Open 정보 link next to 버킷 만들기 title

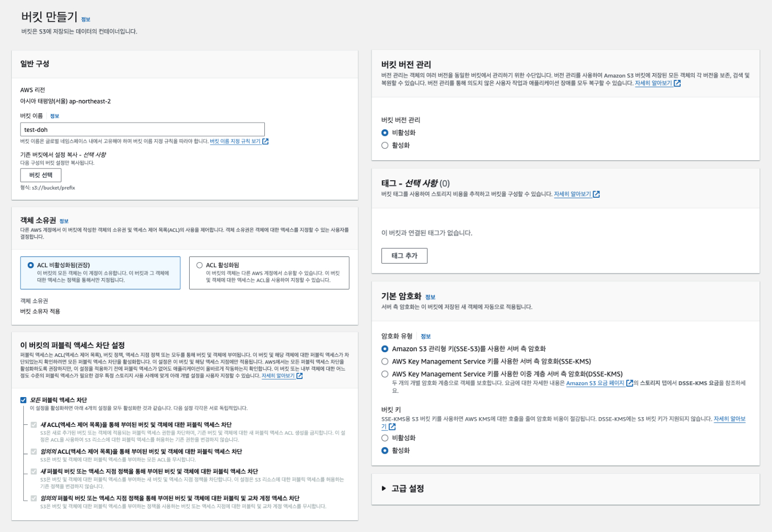(86, 20)
